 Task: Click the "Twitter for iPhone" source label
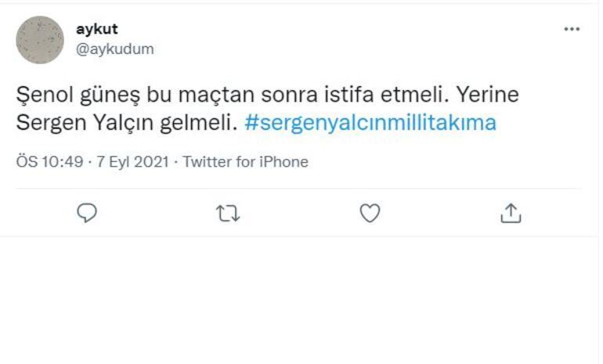(245, 162)
